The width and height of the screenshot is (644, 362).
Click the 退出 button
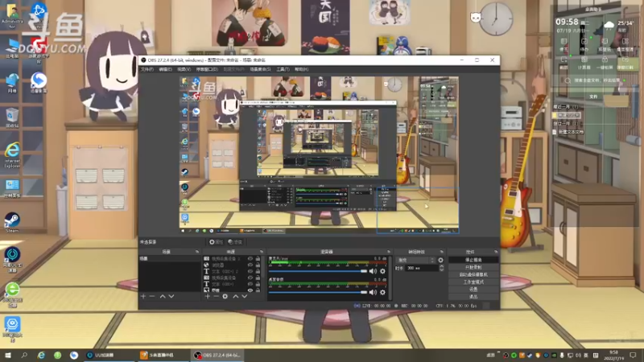[473, 296]
